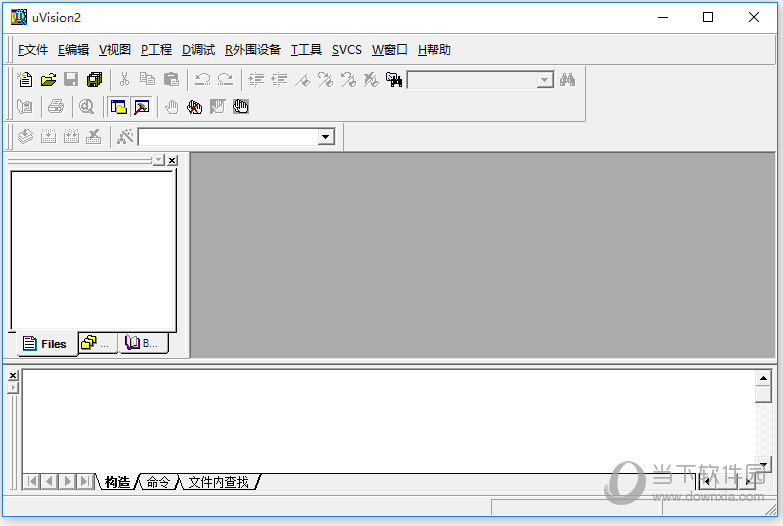783x526 pixels.
Task: Toggle the Output Window hammer icon
Action: click(142, 106)
